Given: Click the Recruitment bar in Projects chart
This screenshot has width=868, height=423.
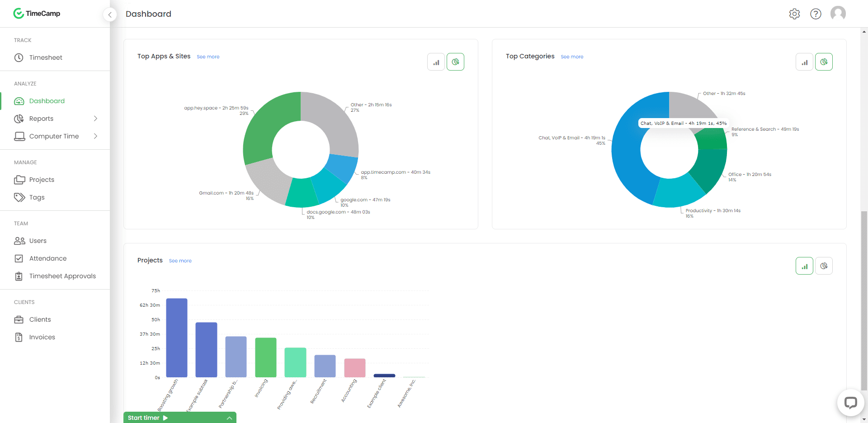Looking at the screenshot, I should tap(325, 366).
